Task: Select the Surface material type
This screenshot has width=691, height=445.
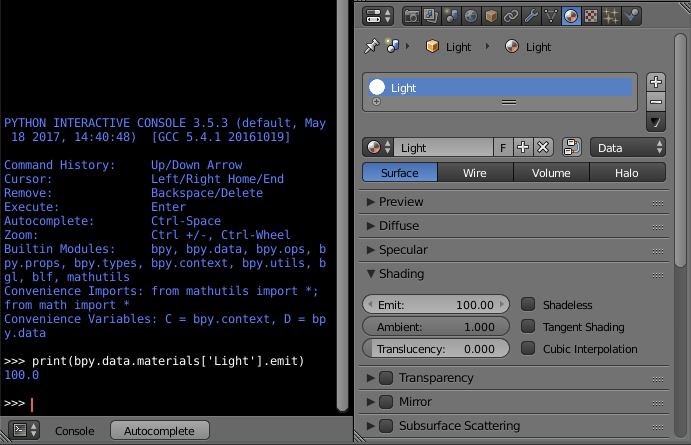Action: (400, 173)
